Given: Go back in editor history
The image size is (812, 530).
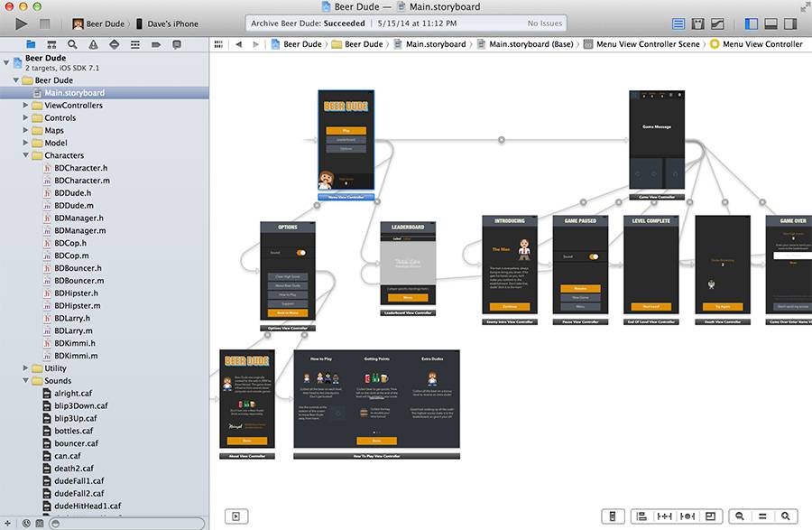Looking at the screenshot, I should tap(238, 44).
